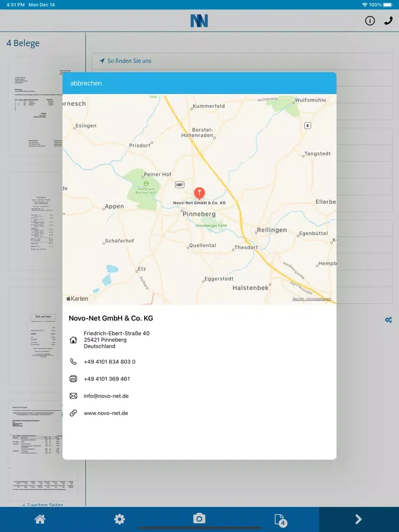Click the So finden Sie uns header
The width and height of the screenshot is (399, 532).
click(x=129, y=61)
